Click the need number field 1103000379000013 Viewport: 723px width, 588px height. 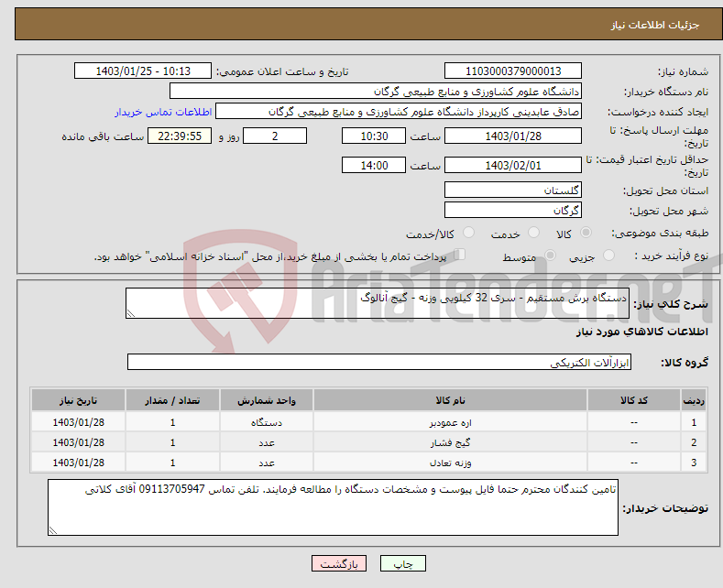[x=513, y=71]
